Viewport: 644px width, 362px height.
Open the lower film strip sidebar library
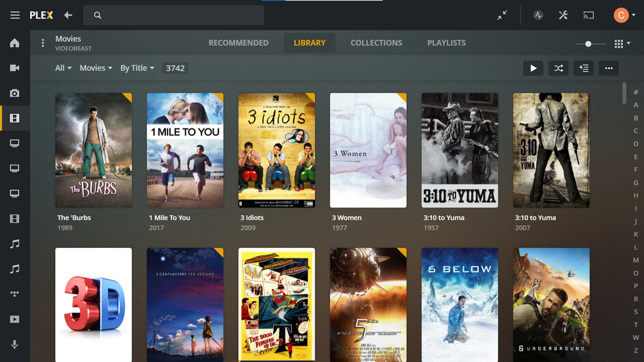tap(15, 219)
